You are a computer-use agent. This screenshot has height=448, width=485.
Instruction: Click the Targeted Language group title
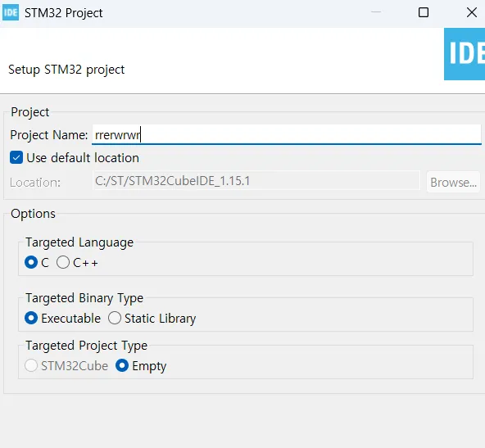(x=79, y=242)
